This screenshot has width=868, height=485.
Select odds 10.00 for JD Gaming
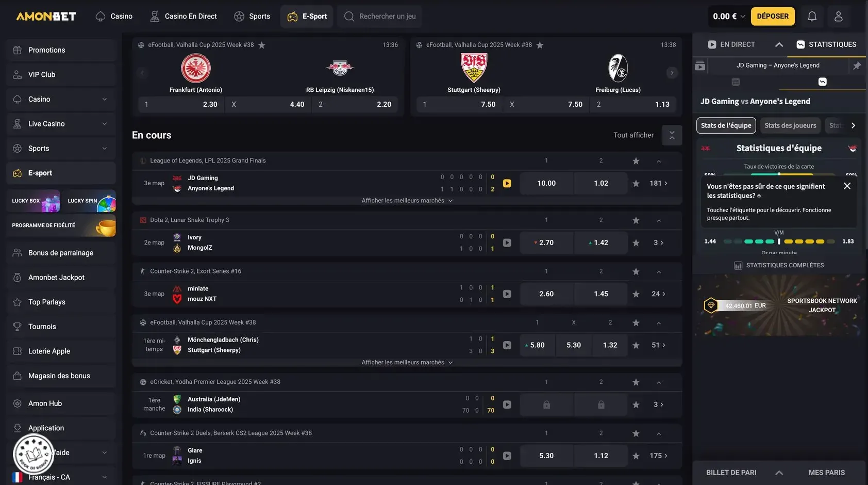tap(546, 183)
